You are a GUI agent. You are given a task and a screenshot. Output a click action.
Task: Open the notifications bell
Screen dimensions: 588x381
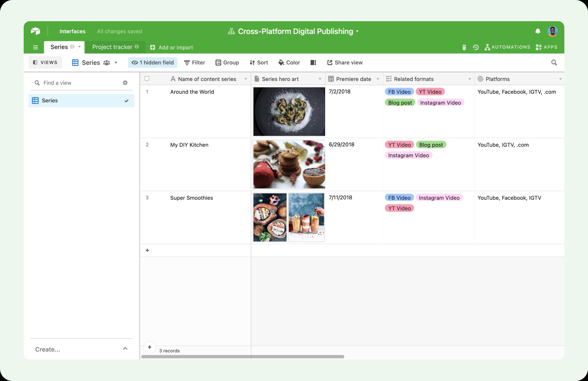538,31
